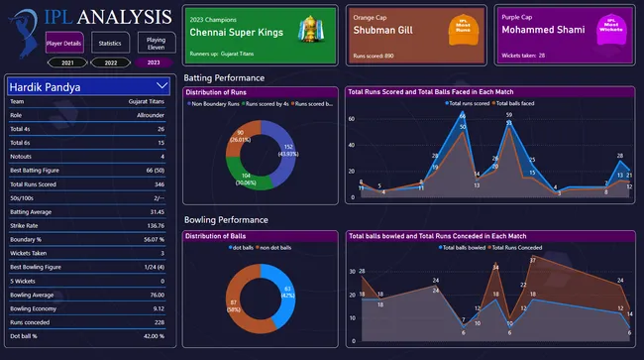The height and width of the screenshot is (360, 644).
Task: Open the Hardik Pandya player selector
Action: [x=89, y=86]
